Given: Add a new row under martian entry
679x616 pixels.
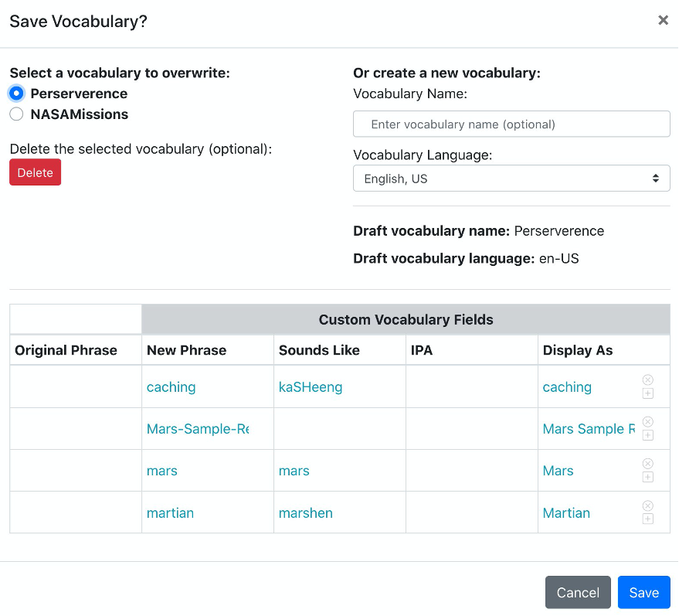Looking at the screenshot, I should point(647,519).
